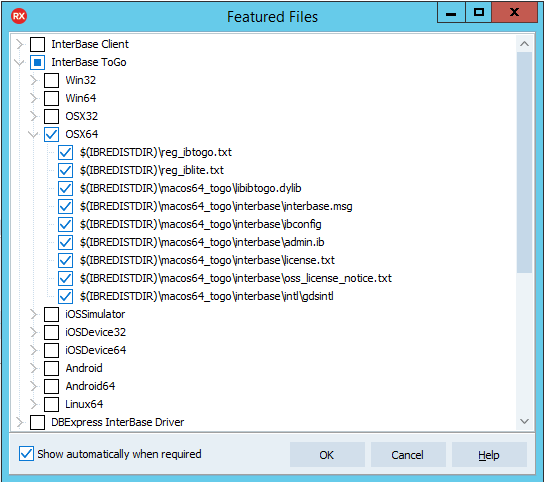The width and height of the screenshot is (544, 482).
Task: Minimize the Featured Files window
Action: pos(451,13)
